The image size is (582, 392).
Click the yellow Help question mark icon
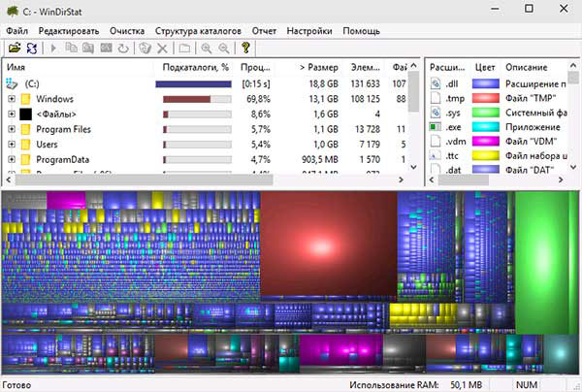tap(246, 48)
